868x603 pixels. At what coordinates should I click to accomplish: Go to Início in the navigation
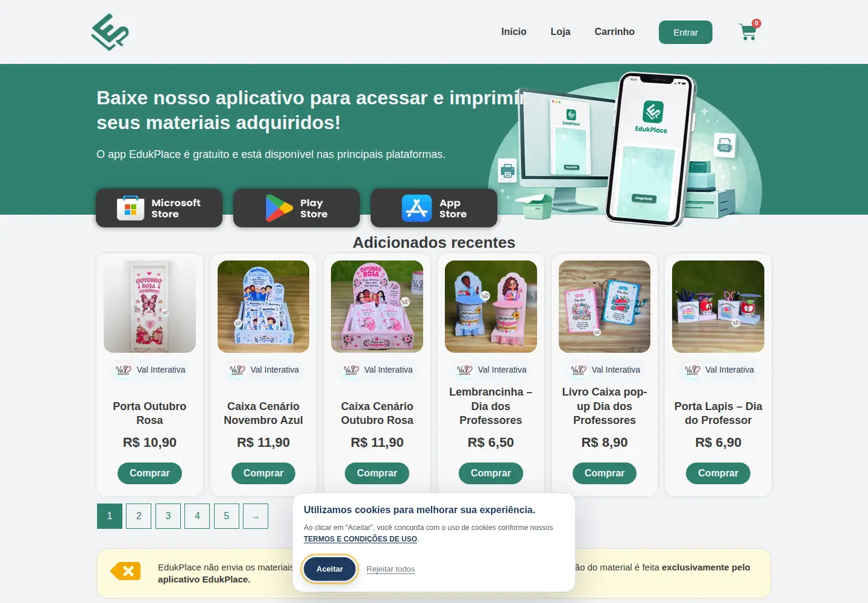[x=514, y=32]
